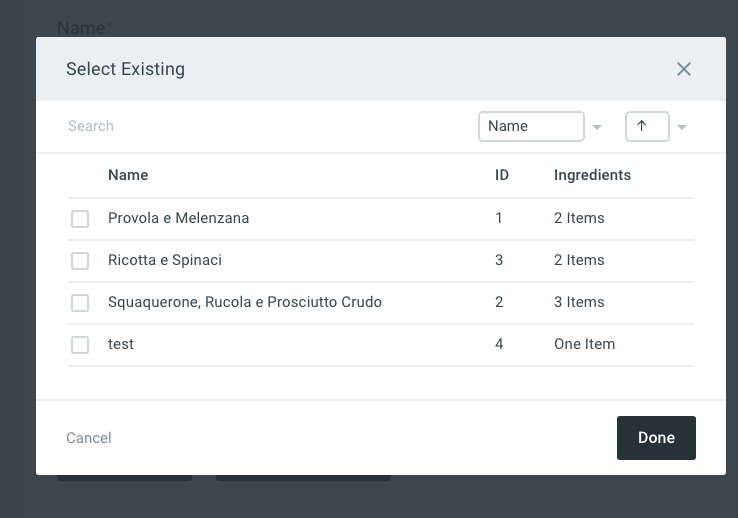Select the Provola e Melenzana row name
This screenshot has width=738, height=518.
[178, 218]
